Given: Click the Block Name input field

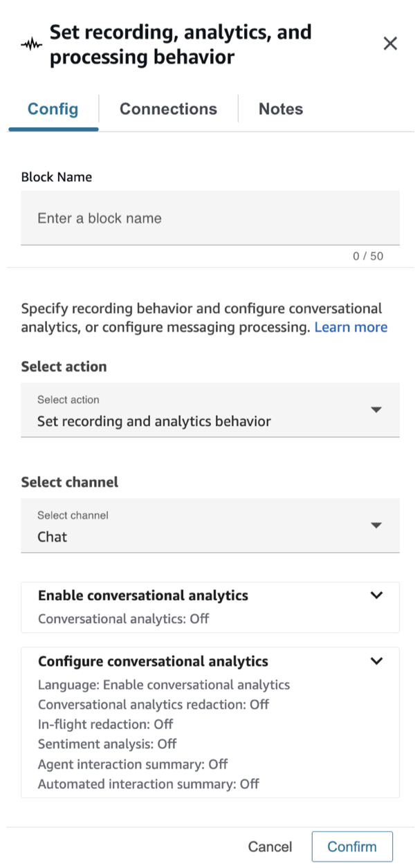Looking at the screenshot, I should click(x=207, y=218).
